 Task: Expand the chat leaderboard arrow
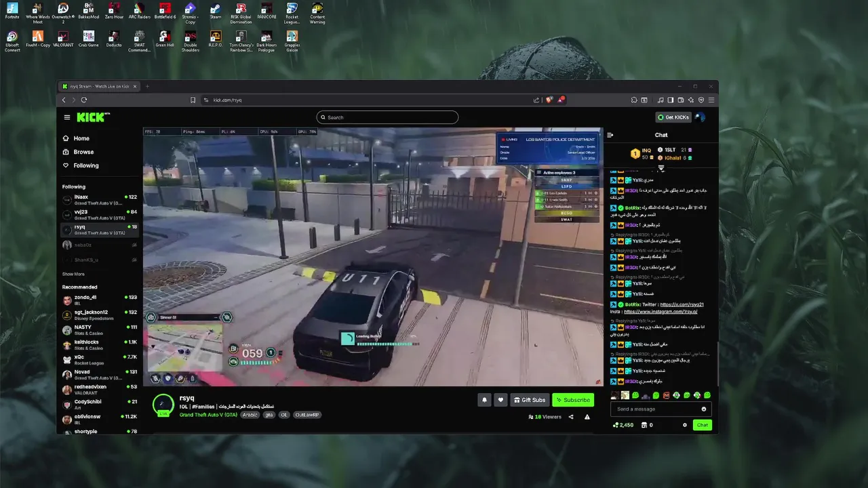click(x=661, y=167)
